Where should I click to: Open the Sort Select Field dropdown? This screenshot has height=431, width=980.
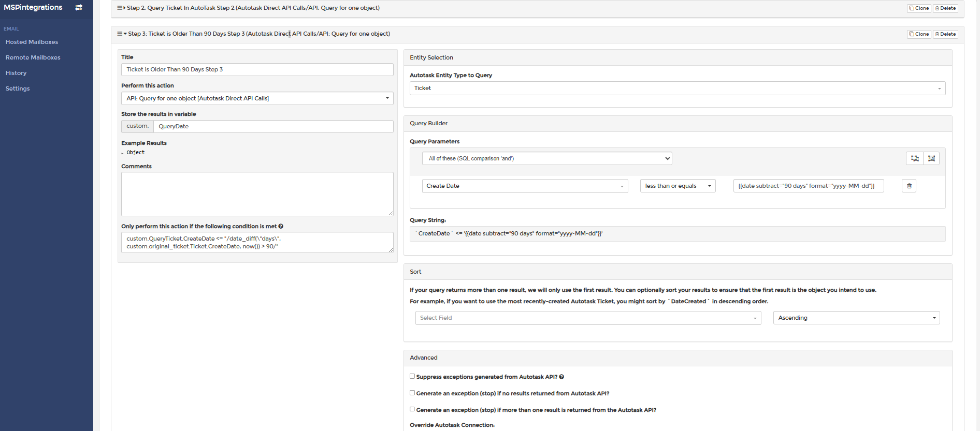coord(588,318)
